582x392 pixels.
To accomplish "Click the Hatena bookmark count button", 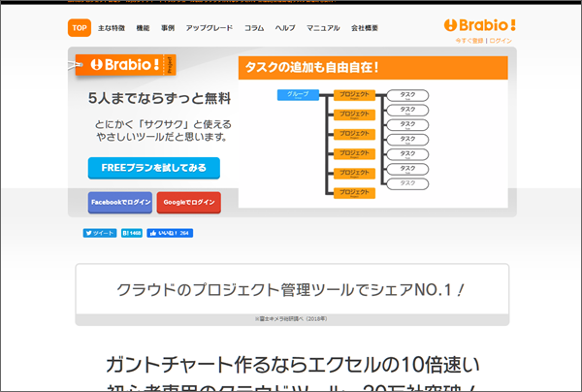I will click(x=132, y=233).
